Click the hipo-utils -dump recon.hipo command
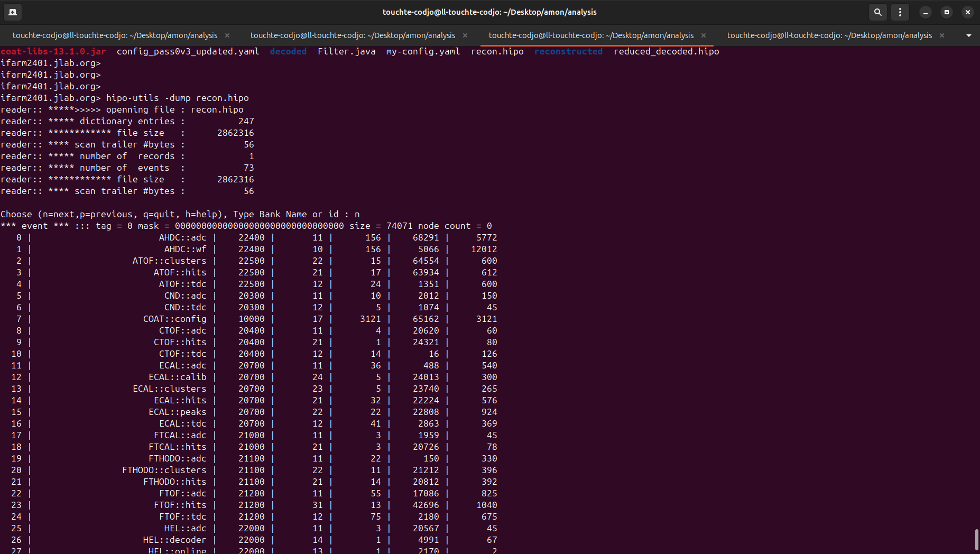980x554 pixels. (x=178, y=98)
